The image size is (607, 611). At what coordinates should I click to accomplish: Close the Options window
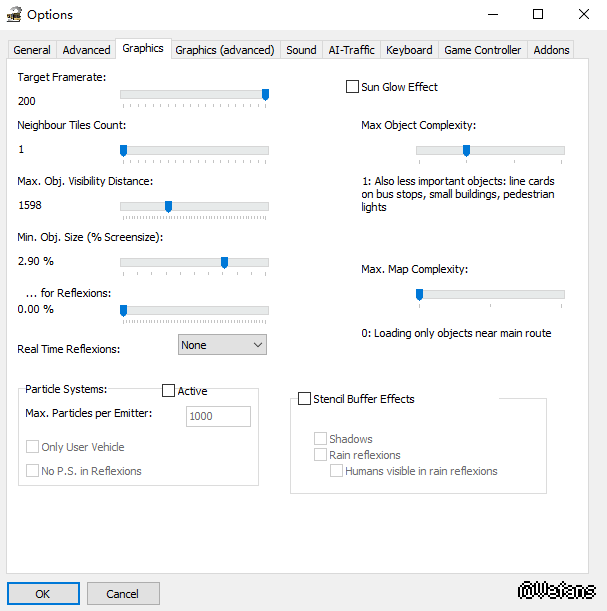click(x=584, y=15)
